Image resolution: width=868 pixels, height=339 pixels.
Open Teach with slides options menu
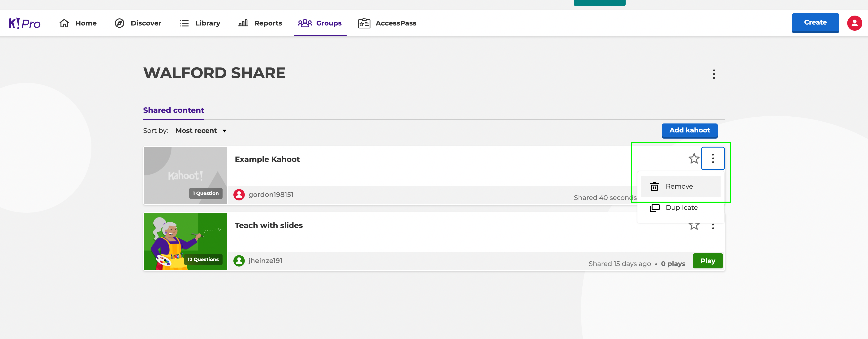click(x=713, y=226)
